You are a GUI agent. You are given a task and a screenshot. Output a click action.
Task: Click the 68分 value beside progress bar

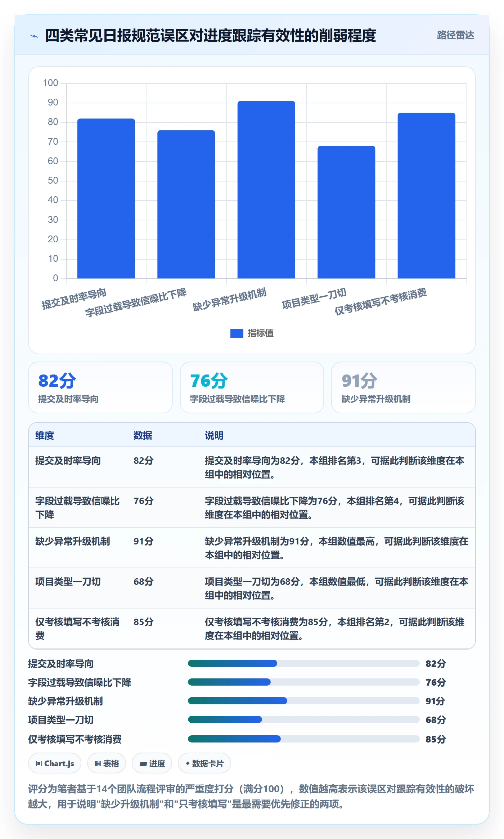(x=436, y=720)
